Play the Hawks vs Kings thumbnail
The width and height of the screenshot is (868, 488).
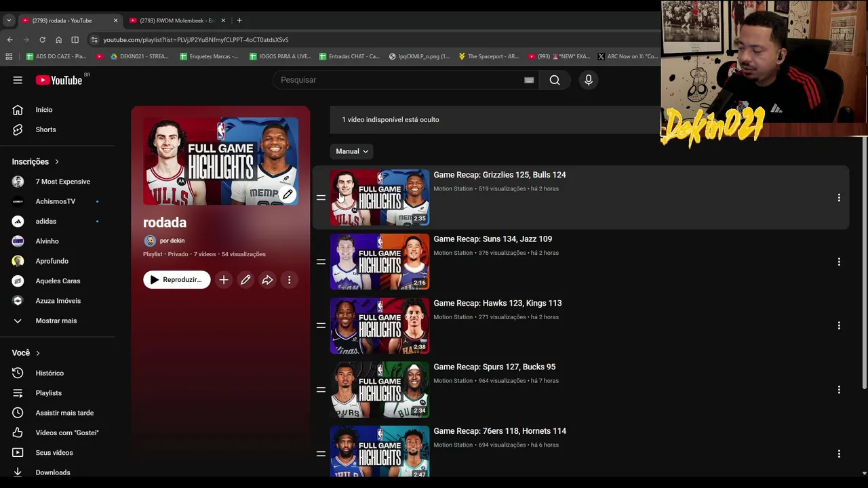(380, 325)
